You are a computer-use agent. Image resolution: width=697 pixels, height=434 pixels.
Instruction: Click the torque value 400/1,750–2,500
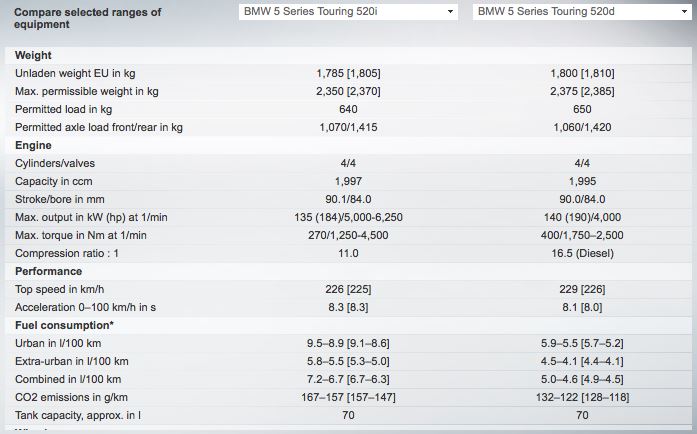pyautogui.click(x=582, y=235)
